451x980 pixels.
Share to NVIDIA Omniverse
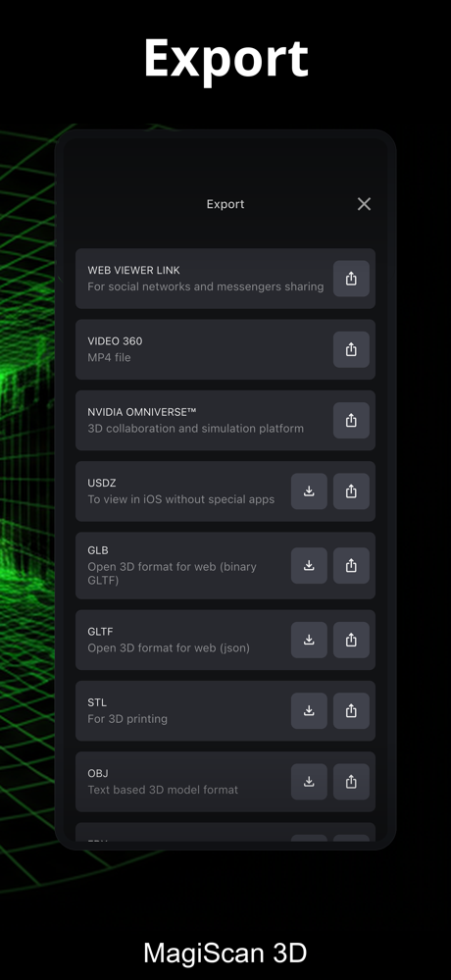click(351, 421)
